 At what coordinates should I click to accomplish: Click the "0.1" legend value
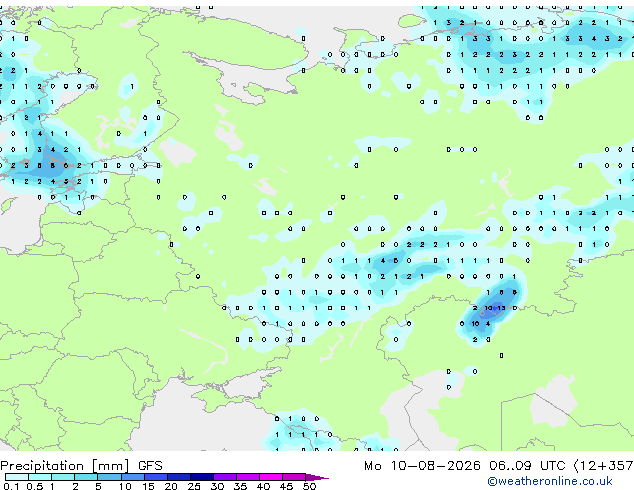click(x=11, y=486)
